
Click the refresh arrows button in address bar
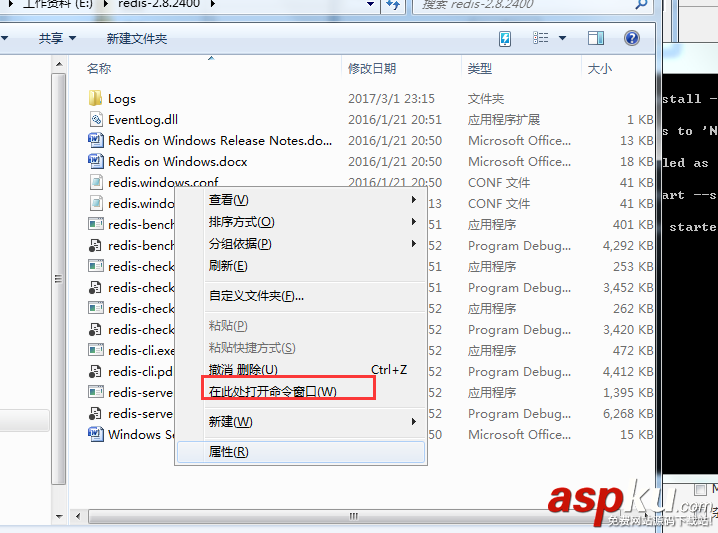393,5
